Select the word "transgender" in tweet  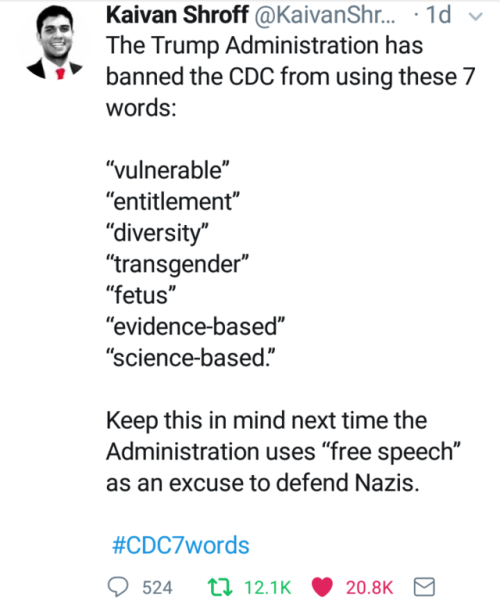(x=177, y=264)
